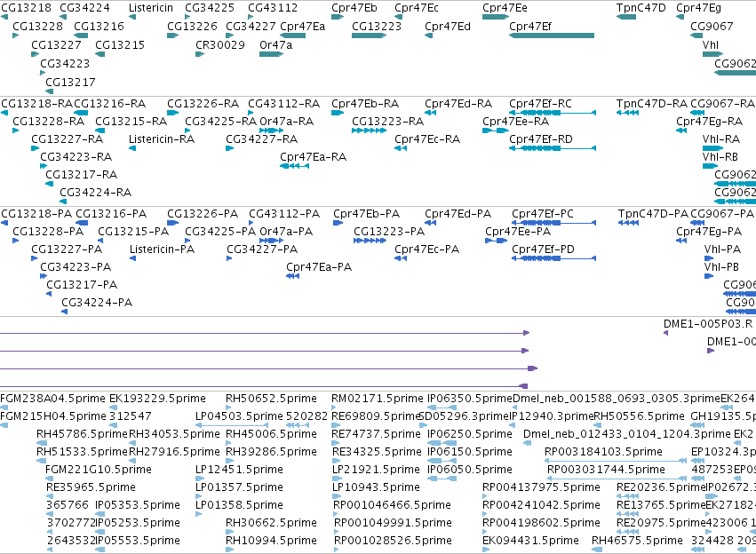The image size is (756, 554).
Task: Click the Cpr47Ef-PC protein label
Action: point(543,214)
